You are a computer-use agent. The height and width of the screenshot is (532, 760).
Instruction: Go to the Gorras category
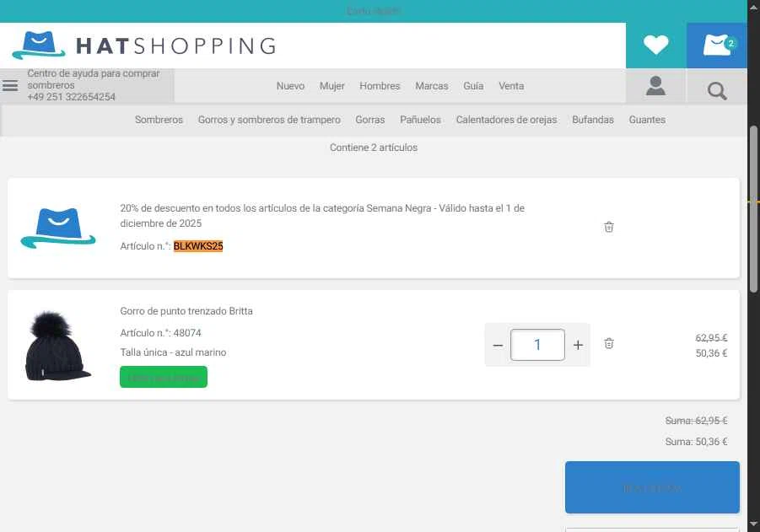point(369,120)
